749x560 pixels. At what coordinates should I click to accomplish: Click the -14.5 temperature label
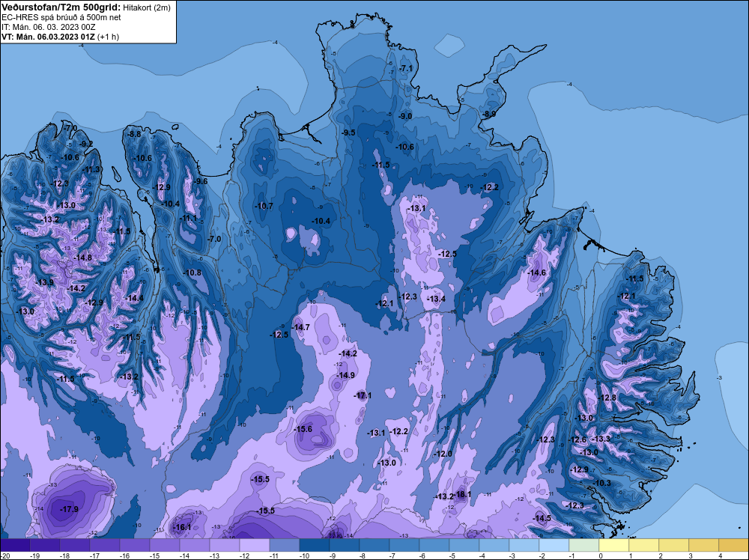pyautogui.click(x=542, y=518)
